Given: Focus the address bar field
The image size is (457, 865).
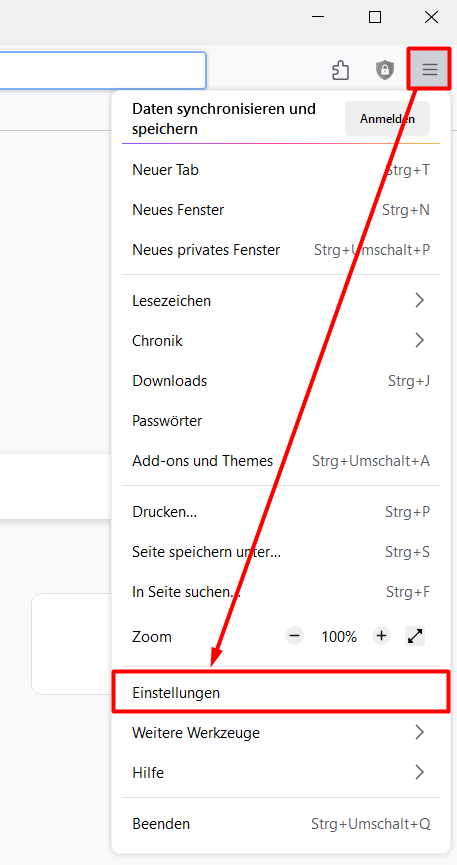Looking at the screenshot, I should point(103,70).
